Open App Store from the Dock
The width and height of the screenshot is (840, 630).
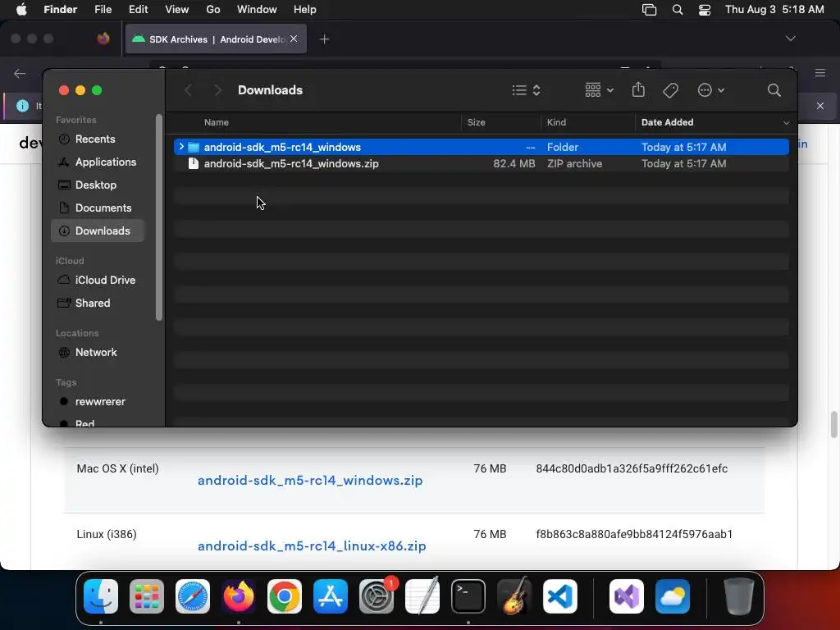[331, 596]
